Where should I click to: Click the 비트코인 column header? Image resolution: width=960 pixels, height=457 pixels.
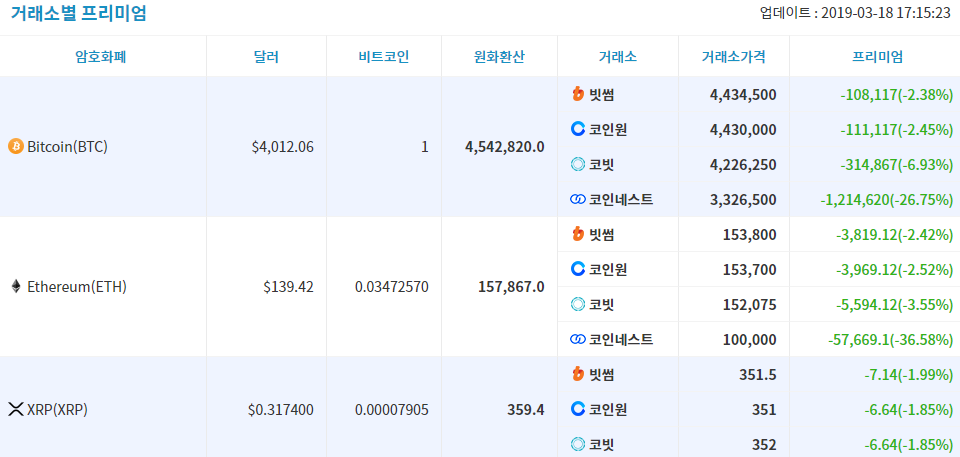click(x=384, y=57)
